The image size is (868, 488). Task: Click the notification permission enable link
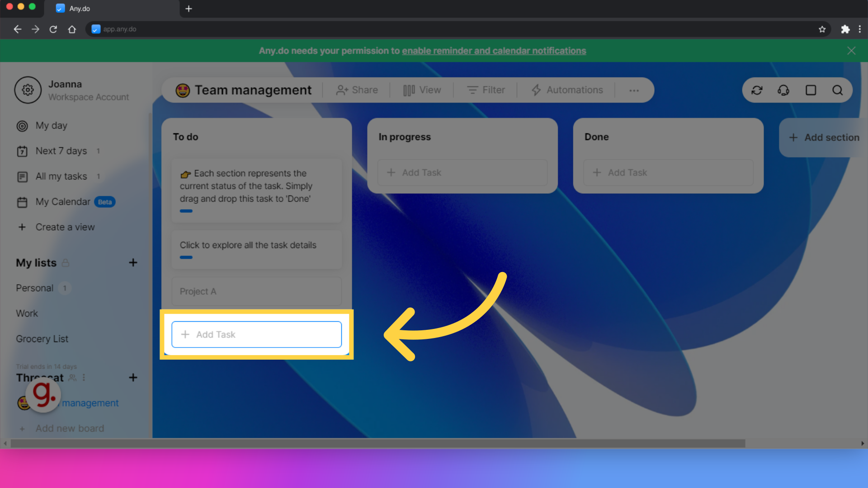(x=493, y=51)
